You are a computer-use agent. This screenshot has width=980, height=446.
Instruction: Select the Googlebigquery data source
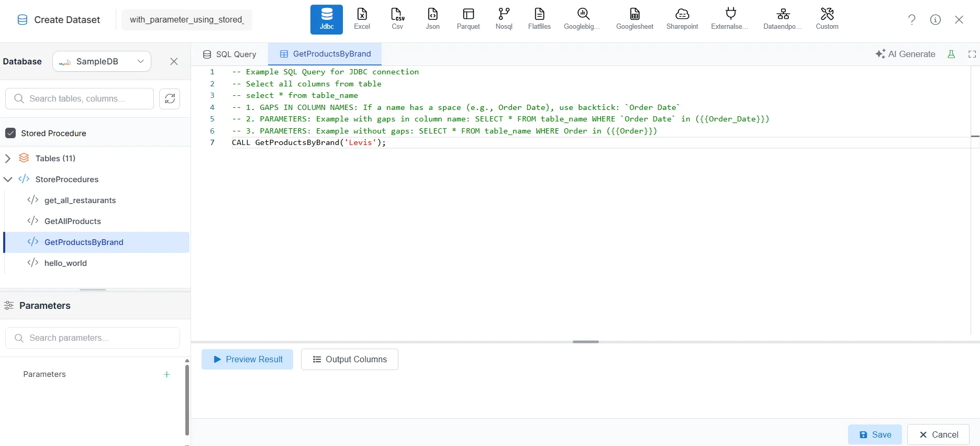point(582,19)
